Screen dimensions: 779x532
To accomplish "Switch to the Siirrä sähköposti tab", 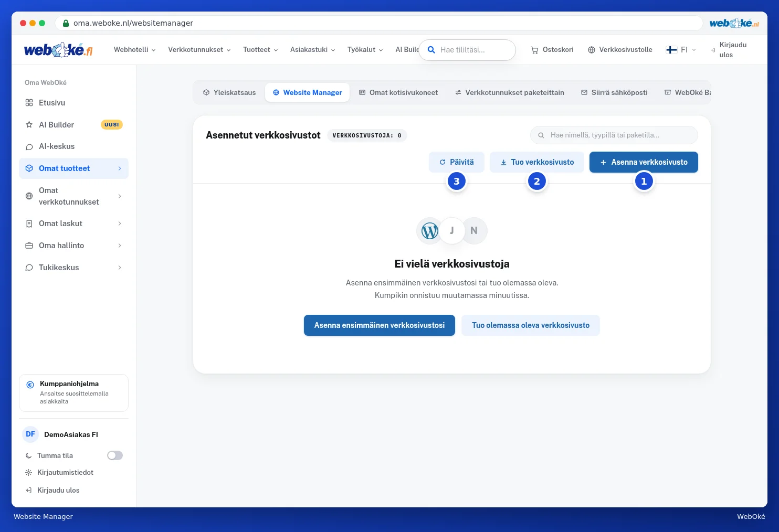I will [614, 92].
